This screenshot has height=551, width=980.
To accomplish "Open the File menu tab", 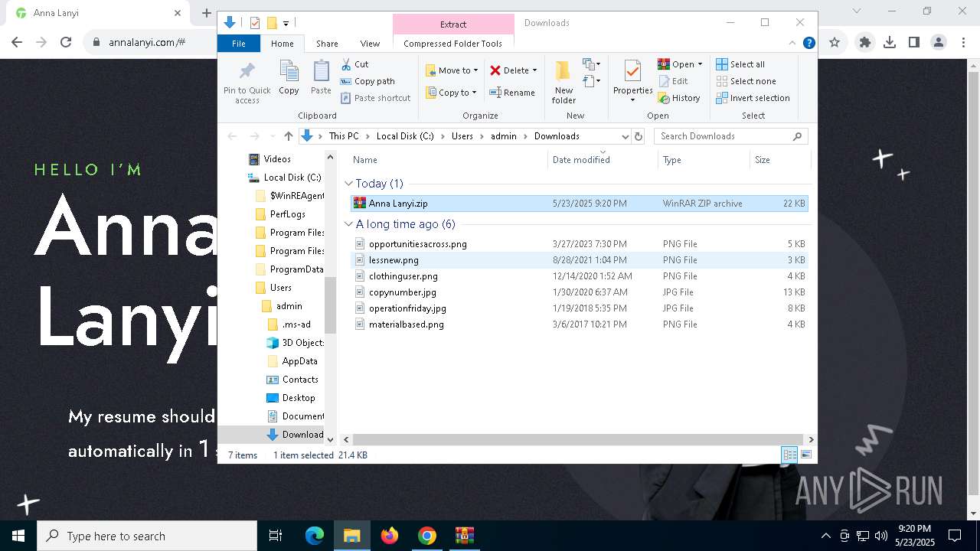I will pos(239,44).
